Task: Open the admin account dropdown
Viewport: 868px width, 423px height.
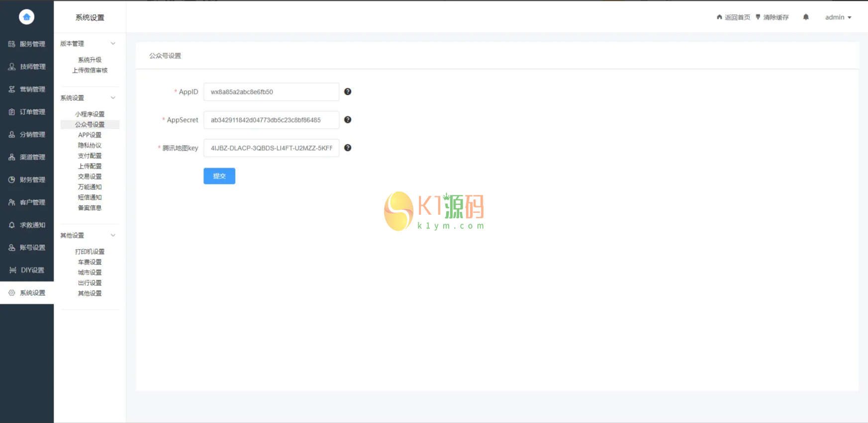Action: (x=838, y=17)
